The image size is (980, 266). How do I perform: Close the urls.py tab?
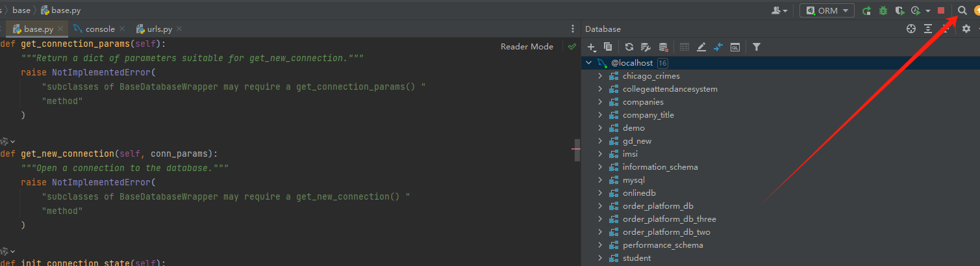179,29
